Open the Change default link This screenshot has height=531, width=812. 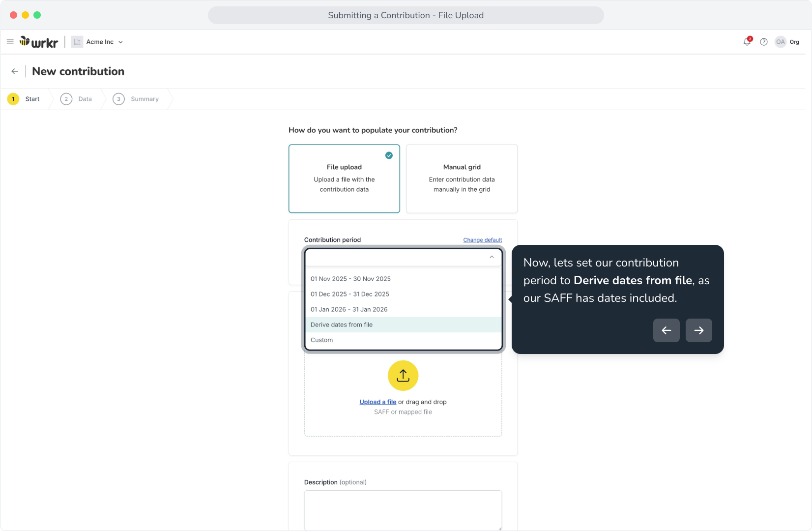483,240
